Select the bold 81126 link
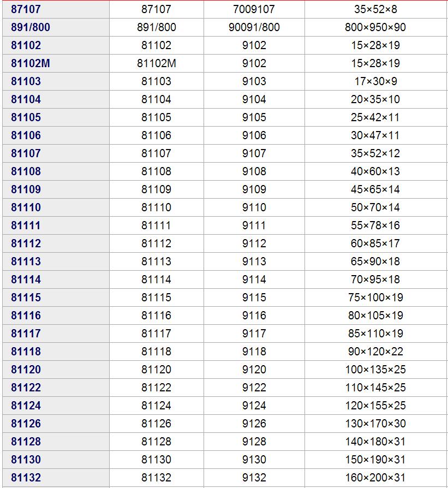 coord(26,423)
